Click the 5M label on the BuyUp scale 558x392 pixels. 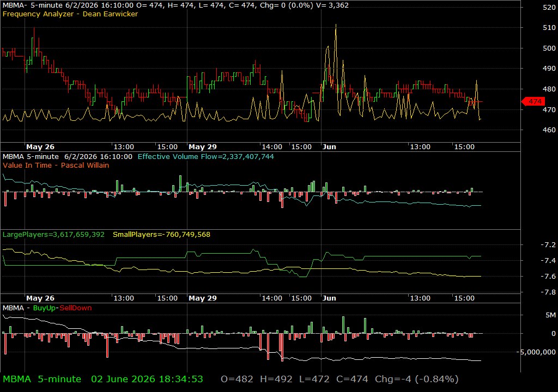click(x=550, y=315)
